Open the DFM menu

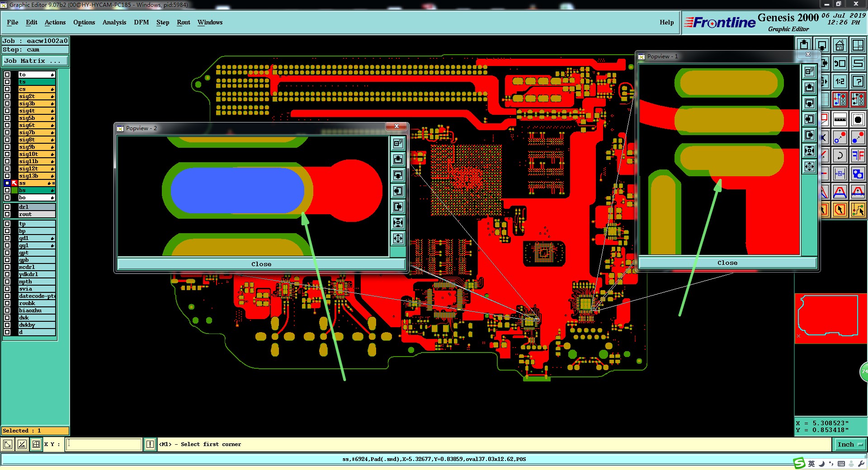pyautogui.click(x=142, y=22)
